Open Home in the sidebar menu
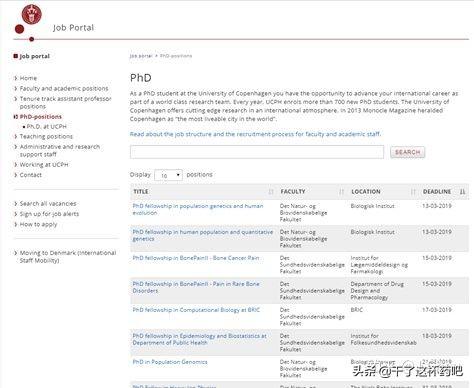 (28, 78)
